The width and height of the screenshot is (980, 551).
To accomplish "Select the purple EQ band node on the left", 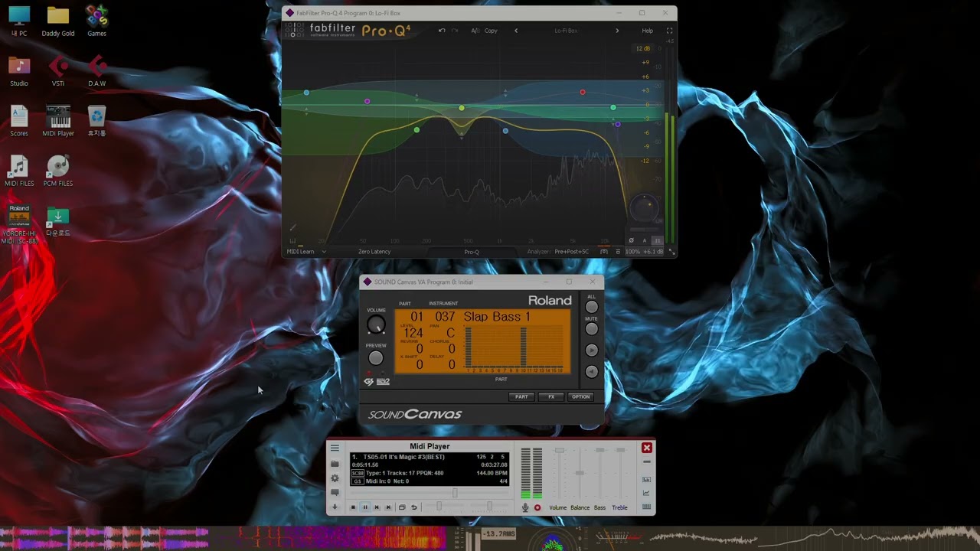I will [x=367, y=102].
